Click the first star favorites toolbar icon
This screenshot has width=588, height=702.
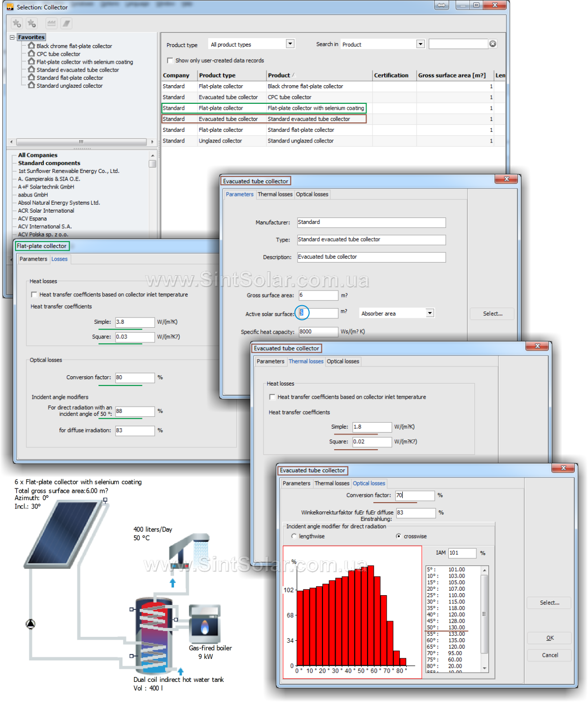17,23
